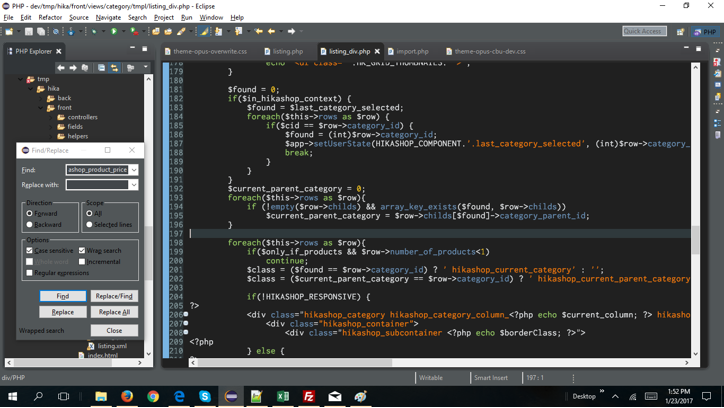This screenshot has height=408, width=724.
Task: Open Skype from the taskbar
Action: tap(205, 396)
